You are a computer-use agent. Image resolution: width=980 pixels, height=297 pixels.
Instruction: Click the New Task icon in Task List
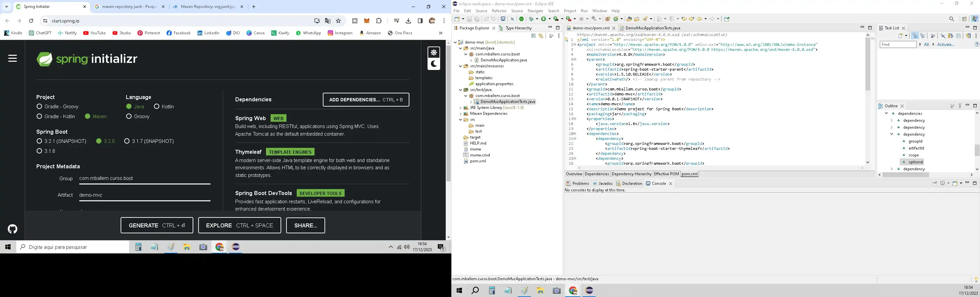click(x=900, y=36)
